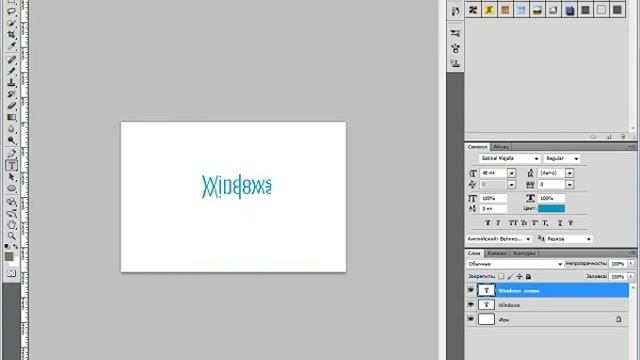
Task: Open the layer opacity slider arrow
Action: (631, 264)
